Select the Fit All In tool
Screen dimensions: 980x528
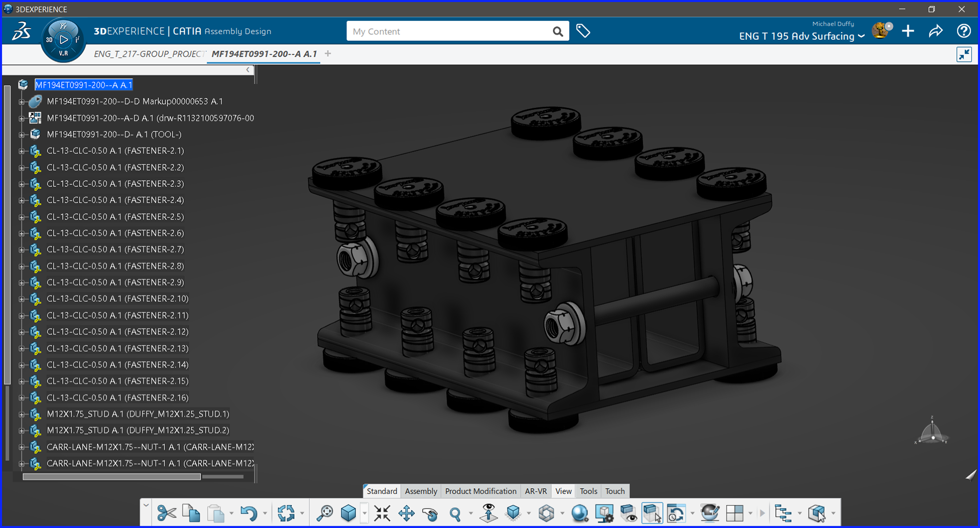point(325,513)
